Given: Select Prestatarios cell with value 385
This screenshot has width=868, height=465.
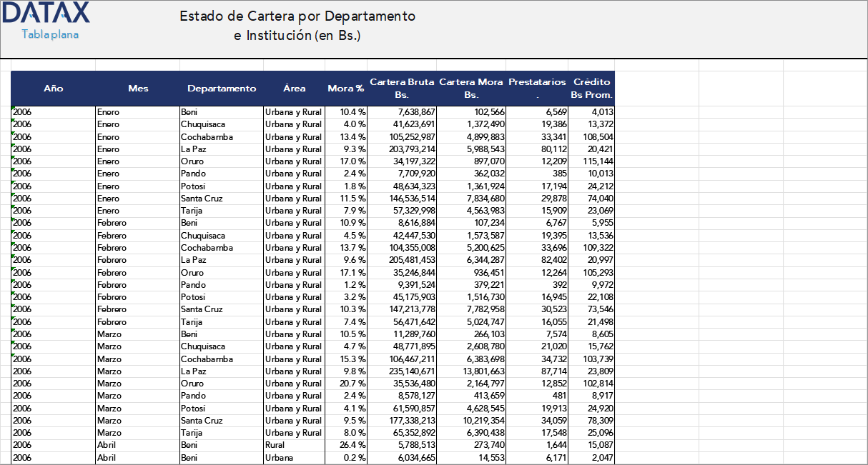Looking at the screenshot, I should coord(537,174).
